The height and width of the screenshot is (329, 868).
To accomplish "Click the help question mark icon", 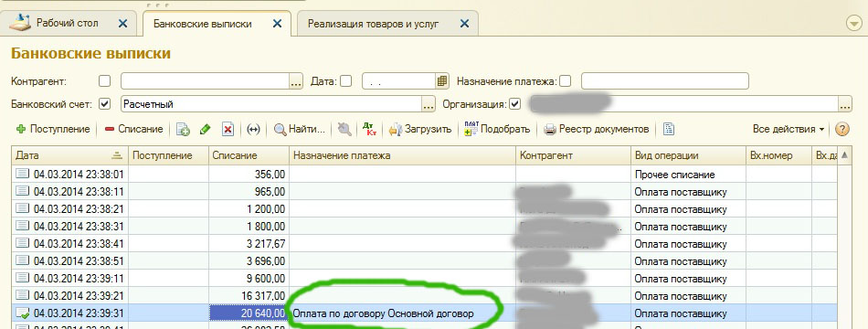I will click(842, 129).
